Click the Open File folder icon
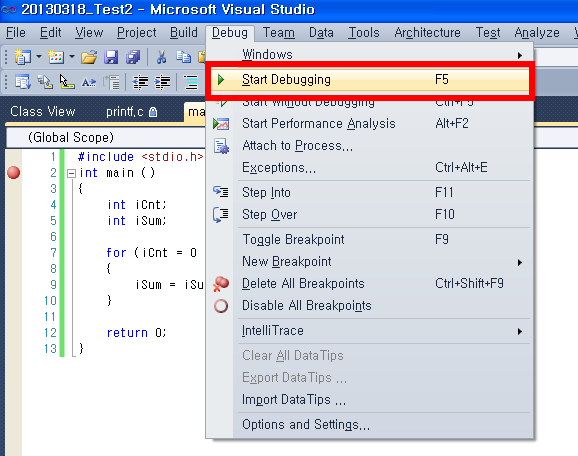This screenshot has height=456, width=578. coord(89,57)
